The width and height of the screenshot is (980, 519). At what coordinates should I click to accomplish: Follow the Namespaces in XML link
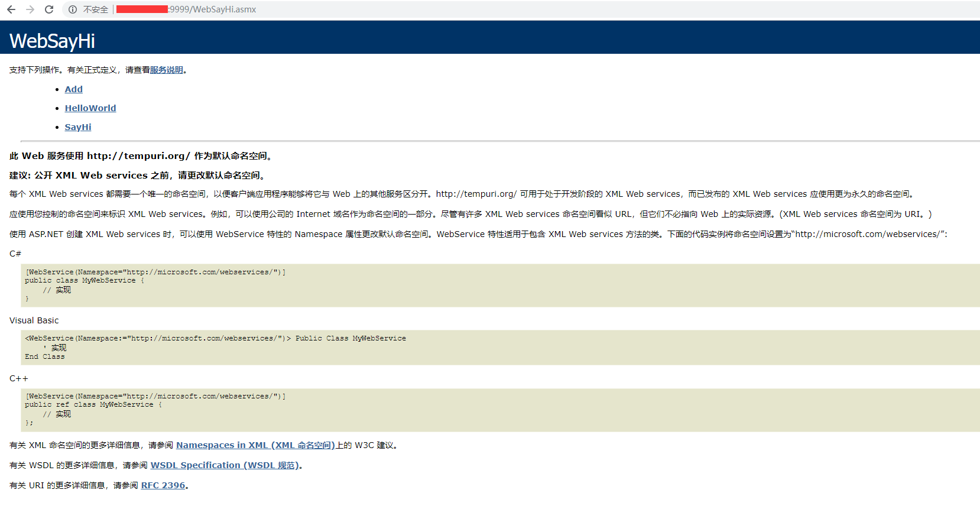pos(256,445)
